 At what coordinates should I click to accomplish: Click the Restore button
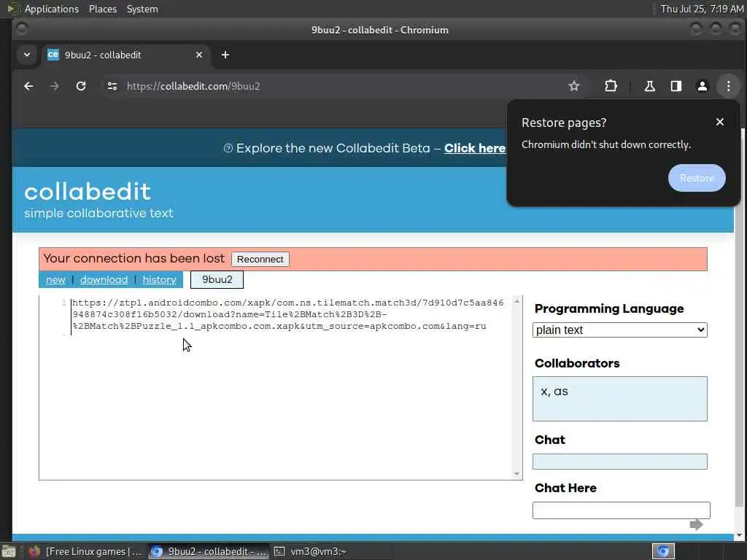(697, 178)
